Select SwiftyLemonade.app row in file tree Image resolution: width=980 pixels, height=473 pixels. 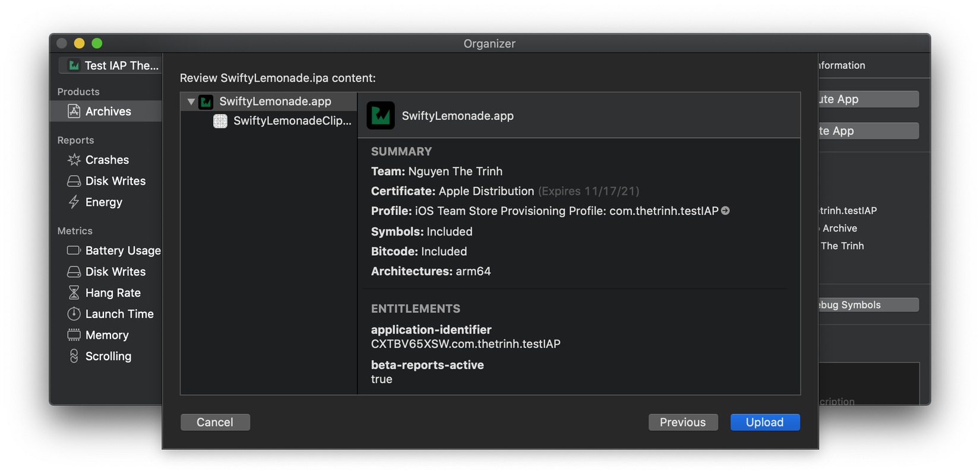(x=275, y=101)
